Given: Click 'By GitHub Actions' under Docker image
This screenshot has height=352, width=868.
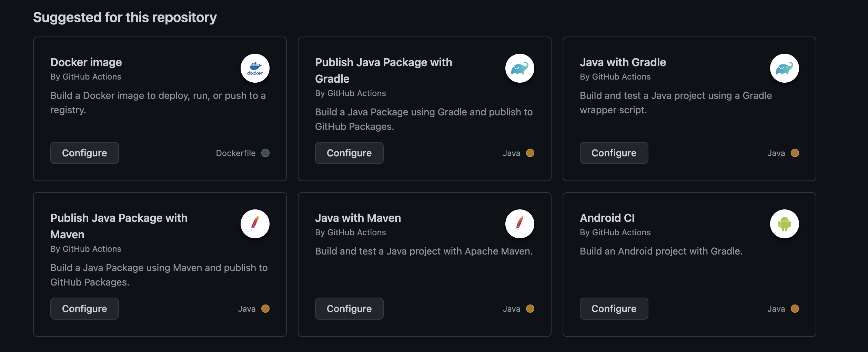Looking at the screenshot, I should pyautogui.click(x=86, y=77).
